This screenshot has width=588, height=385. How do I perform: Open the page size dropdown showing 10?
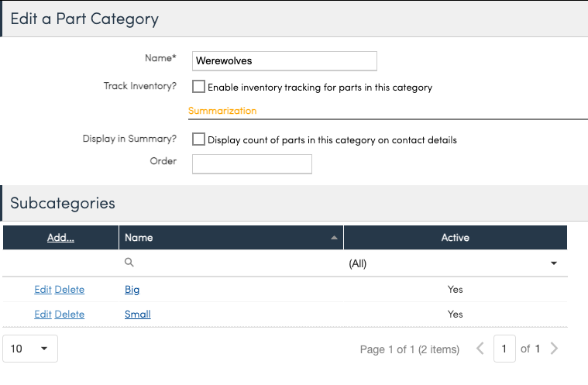[x=30, y=349]
